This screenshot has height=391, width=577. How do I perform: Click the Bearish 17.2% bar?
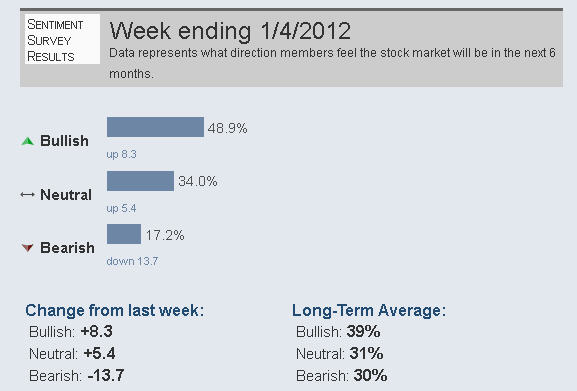coord(124,234)
